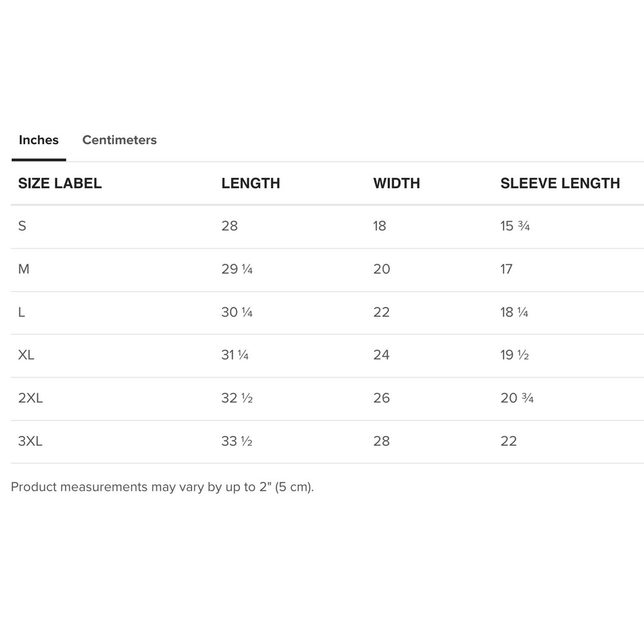This screenshot has height=644, width=644.
Task: Select the 2XL size row label
Action: (30, 398)
